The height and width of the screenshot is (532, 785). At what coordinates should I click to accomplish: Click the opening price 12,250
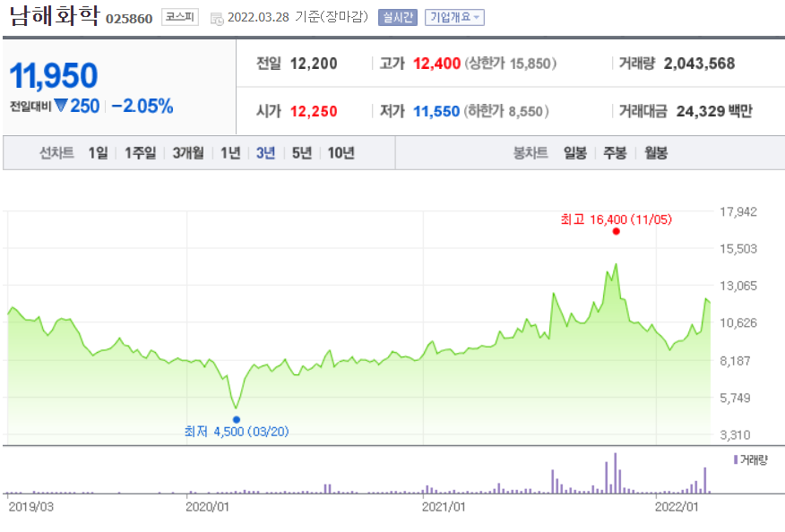click(x=314, y=111)
